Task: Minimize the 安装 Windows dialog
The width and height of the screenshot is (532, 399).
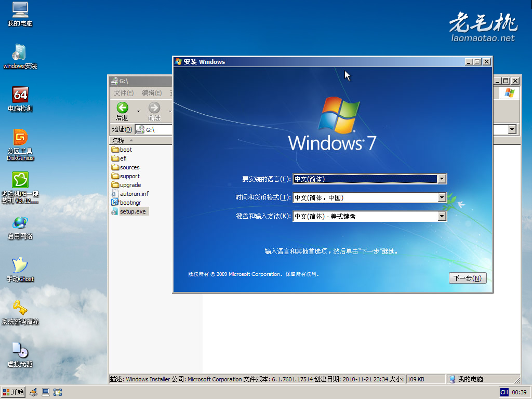Action: [x=469, y=61]
